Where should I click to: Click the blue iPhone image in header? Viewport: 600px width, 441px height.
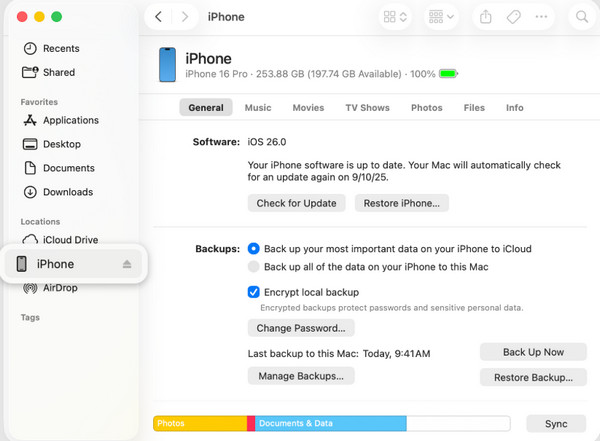[167, 65]
